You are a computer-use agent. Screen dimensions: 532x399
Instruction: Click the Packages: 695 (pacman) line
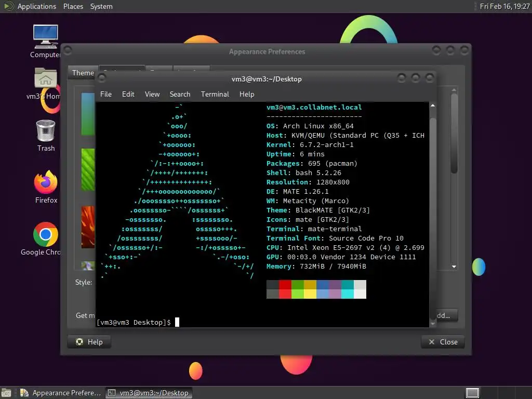tap(312, 163)
